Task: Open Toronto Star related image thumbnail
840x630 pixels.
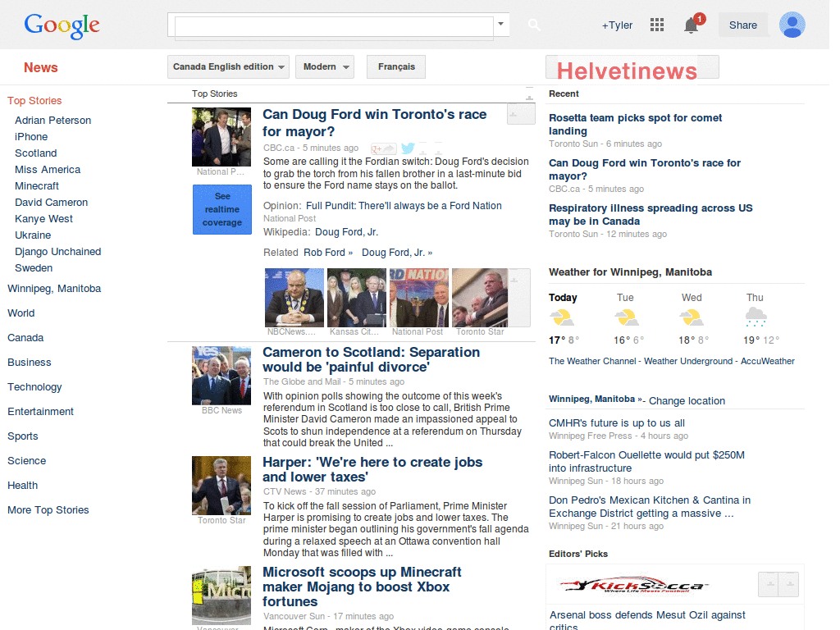Action: pos(480,297)
